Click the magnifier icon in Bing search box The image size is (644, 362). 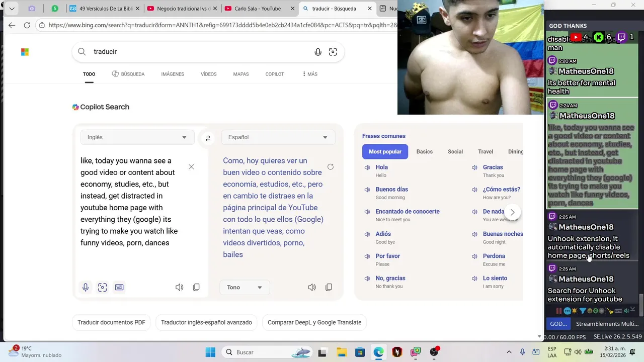[x=82, y=52]
